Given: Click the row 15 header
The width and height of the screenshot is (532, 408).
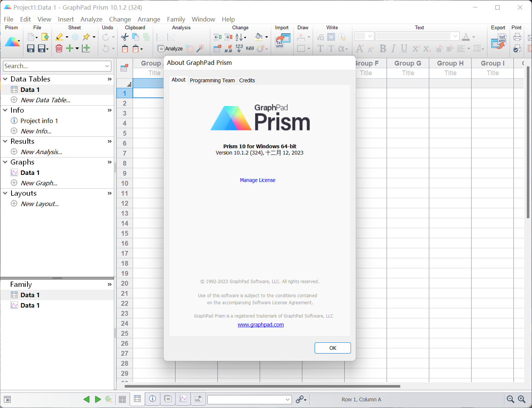Looking at the screenshot, I should pyautogui.click(x=125, y=233).
